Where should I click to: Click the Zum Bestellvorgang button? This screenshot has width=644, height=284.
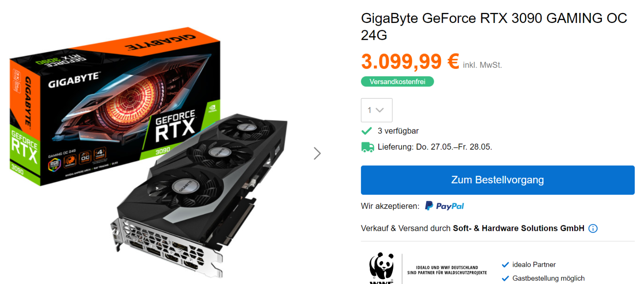point(497,180)
